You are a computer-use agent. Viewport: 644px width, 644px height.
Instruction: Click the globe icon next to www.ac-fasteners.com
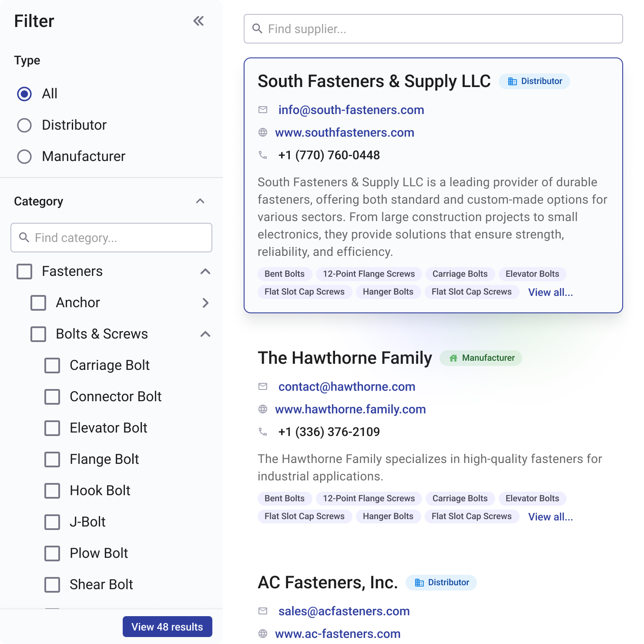(263, 634)
